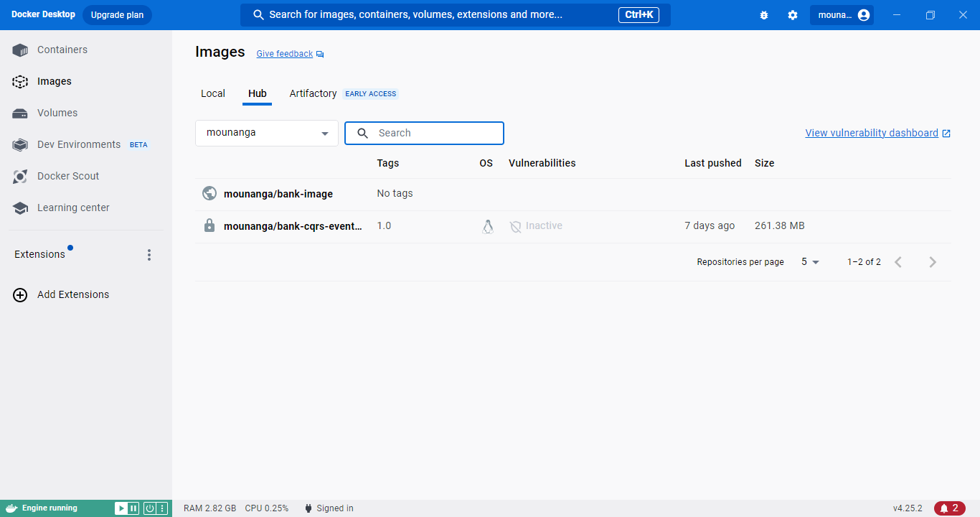Click the Engine running status label

50,508
